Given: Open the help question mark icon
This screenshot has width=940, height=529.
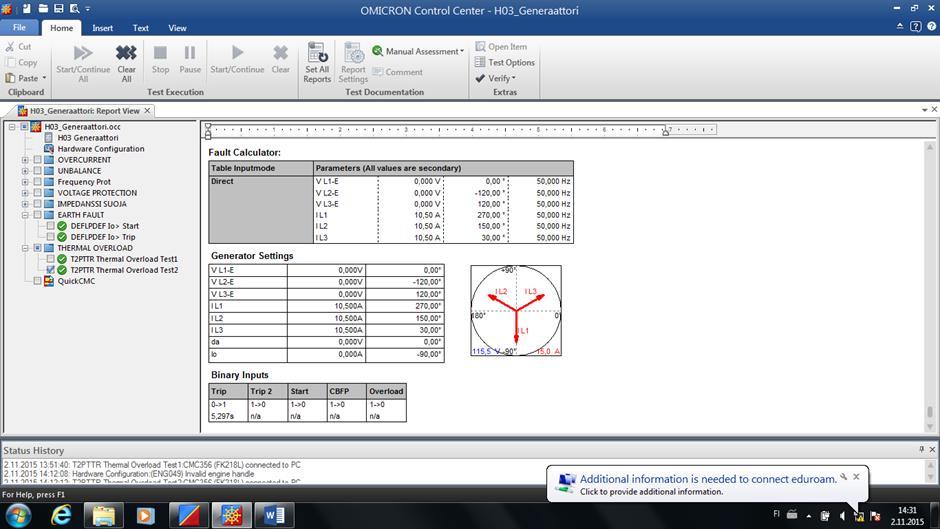Looking at the screenshot, I should pos(931,26).
